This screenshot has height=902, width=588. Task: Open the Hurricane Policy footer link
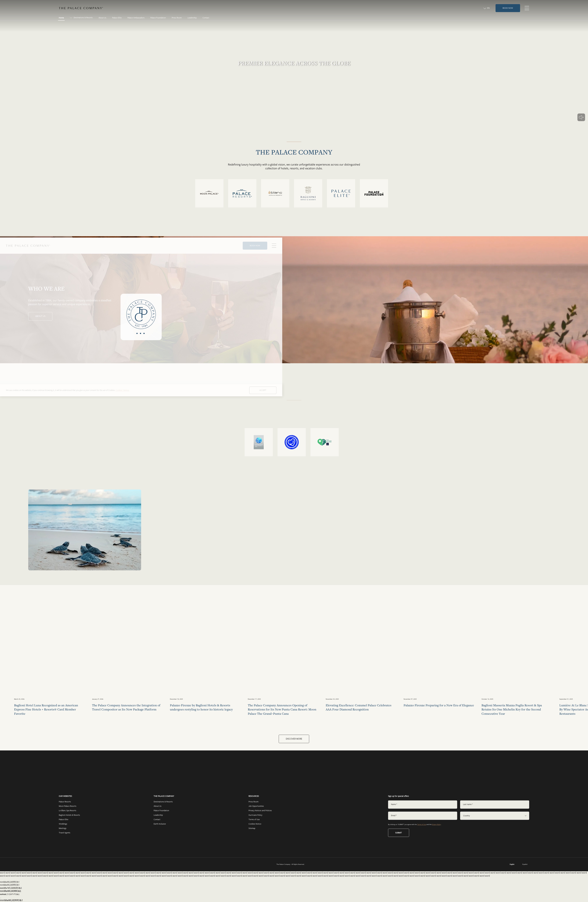pyautogui.click(x=255, y=815)
